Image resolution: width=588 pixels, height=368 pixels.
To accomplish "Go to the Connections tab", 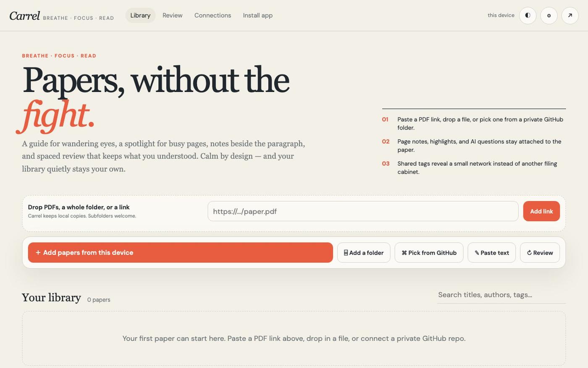I will 213,16.
